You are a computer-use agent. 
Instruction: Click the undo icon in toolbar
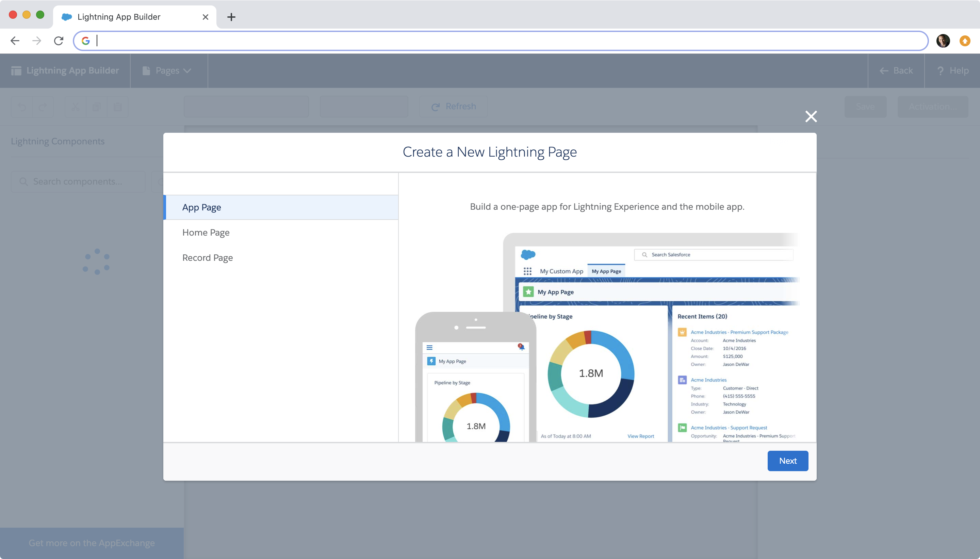point(22,107)
